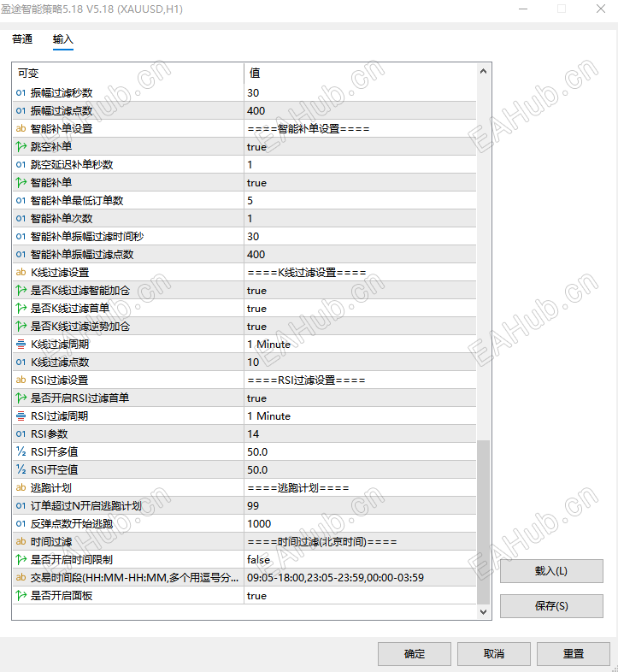The height and width of the screenshot is (672, 618).
Task: Select the 时间过滤 row label
Action: pos(51,542)
